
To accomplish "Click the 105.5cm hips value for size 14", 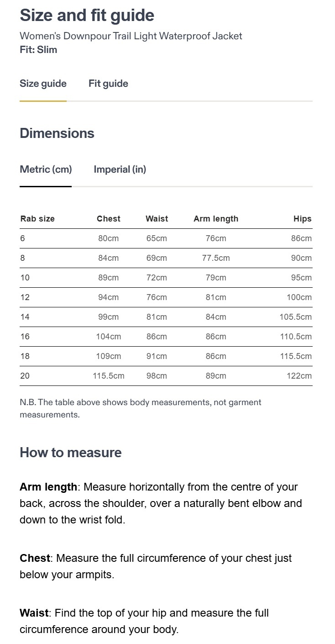I will pyautogui.click(x=295, y=317).
